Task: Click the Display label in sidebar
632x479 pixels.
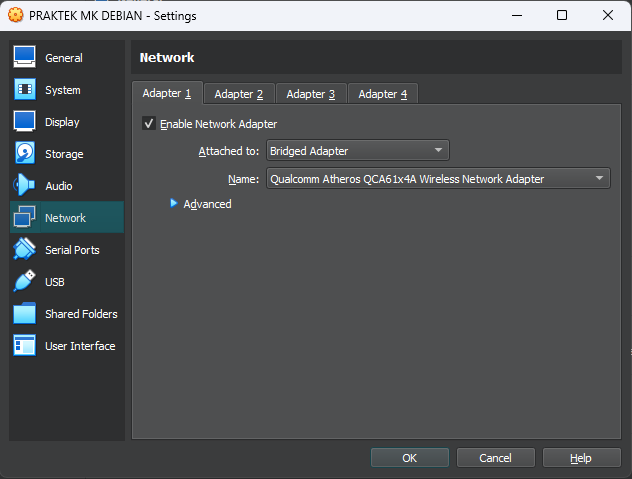Action: [x=62, y=122]
